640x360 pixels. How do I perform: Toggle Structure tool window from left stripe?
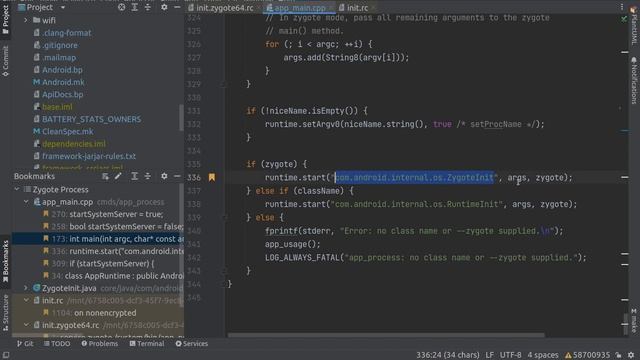(5, 313)
